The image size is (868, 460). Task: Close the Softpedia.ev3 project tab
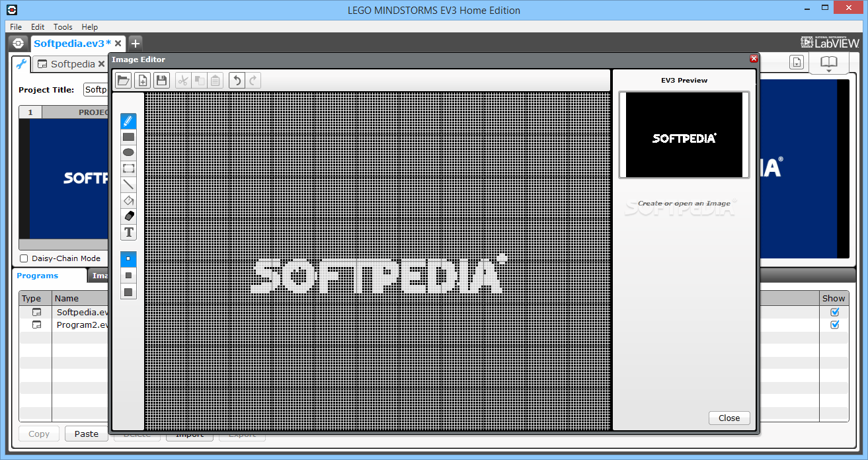(118, 44)
